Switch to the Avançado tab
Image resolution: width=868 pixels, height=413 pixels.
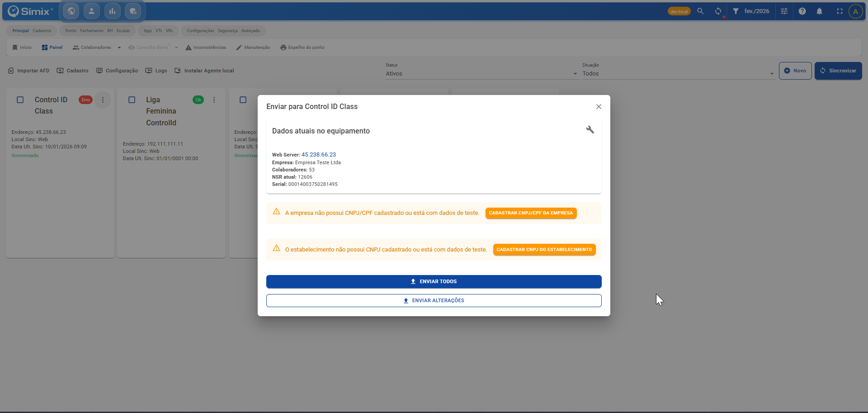tap(250, 31)
